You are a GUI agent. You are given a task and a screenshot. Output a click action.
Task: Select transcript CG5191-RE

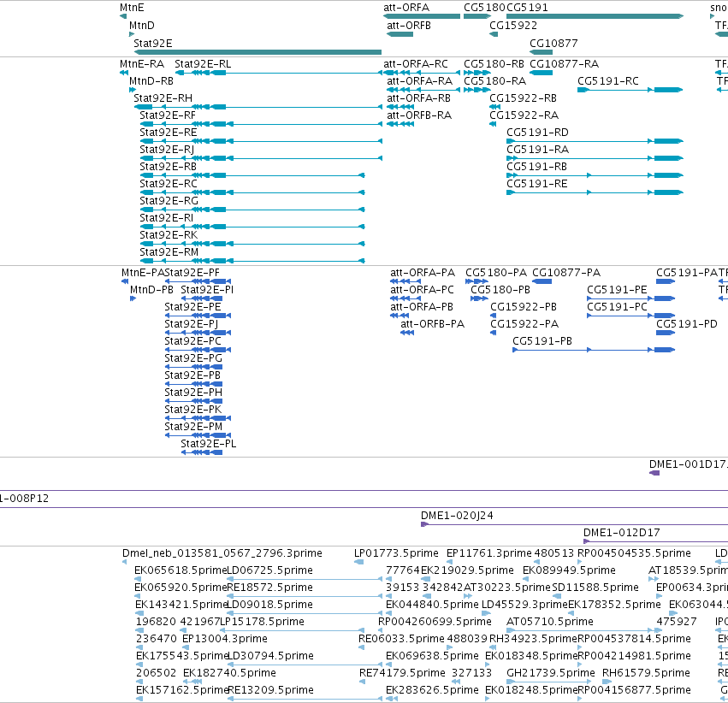595,192
